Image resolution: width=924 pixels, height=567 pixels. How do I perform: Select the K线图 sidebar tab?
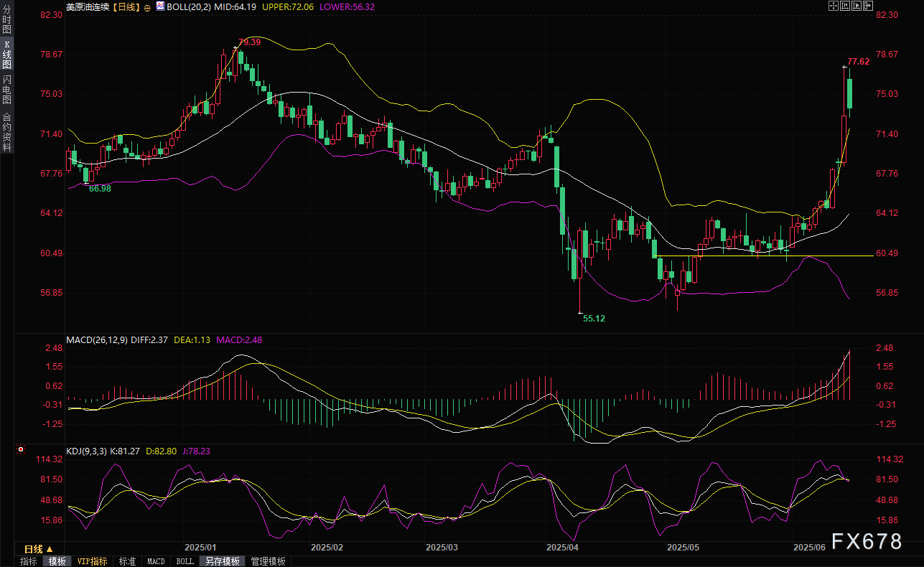coord(6,55)
